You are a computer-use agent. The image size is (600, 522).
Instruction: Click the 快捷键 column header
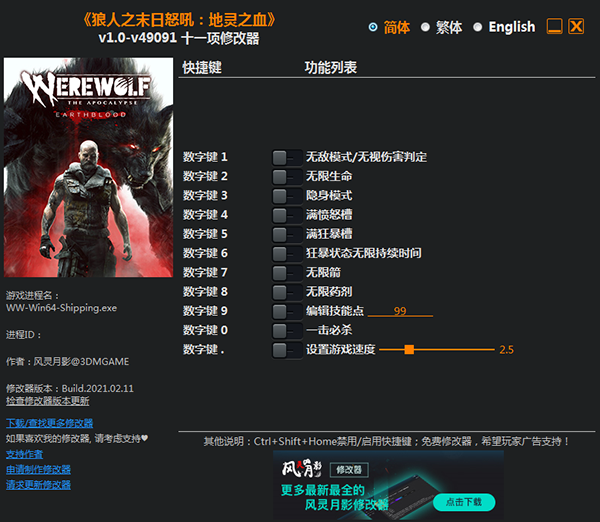coord(202,68)
